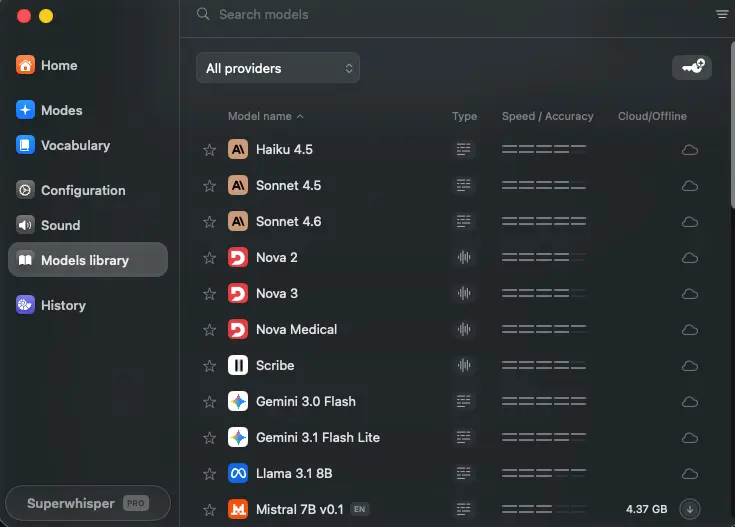The width and height of the screenshot is (735, 527).
Task: Click the add API key icon button
Action: pos(692,67)
